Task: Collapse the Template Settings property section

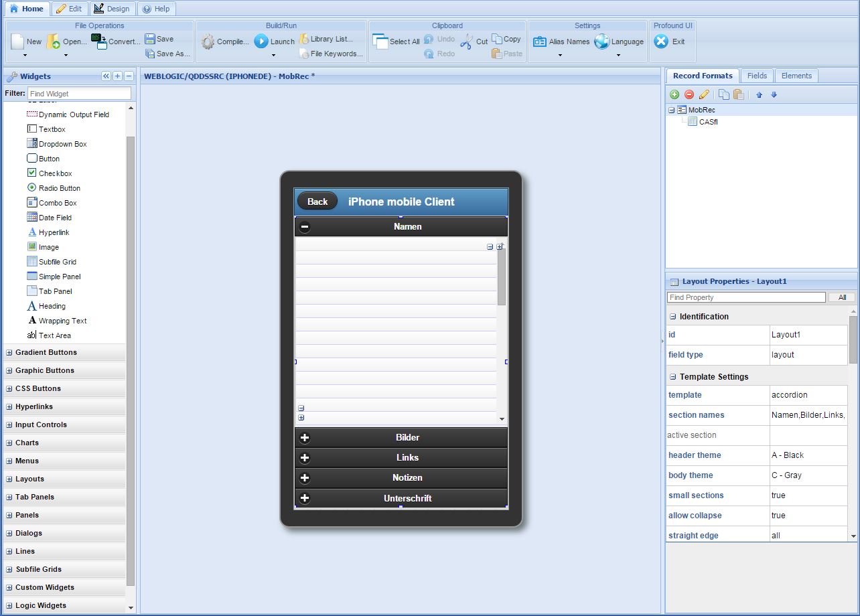Action: pyautogui.click(x=673, y=377)
